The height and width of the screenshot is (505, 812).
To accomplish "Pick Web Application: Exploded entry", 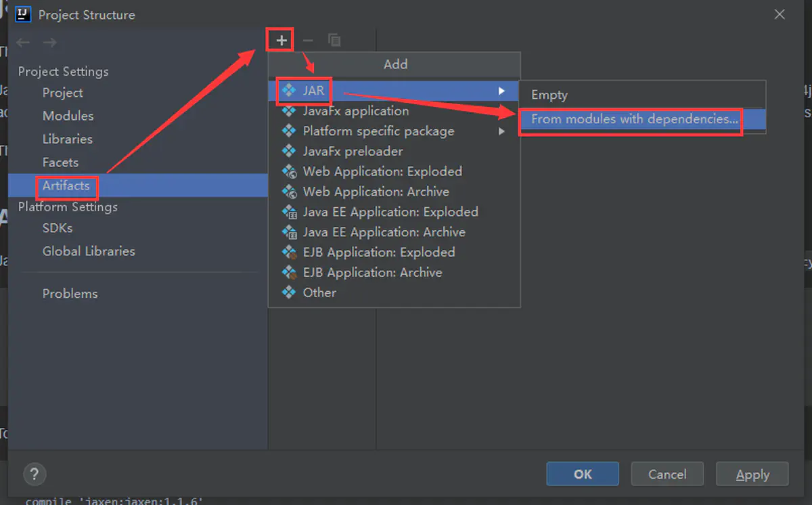I will tap(394, 171).
